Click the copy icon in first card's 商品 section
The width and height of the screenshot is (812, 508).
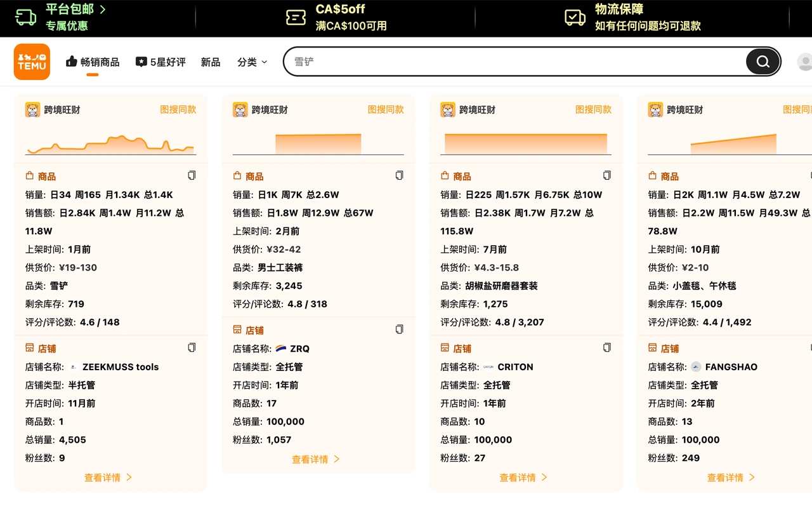(192, 175)
